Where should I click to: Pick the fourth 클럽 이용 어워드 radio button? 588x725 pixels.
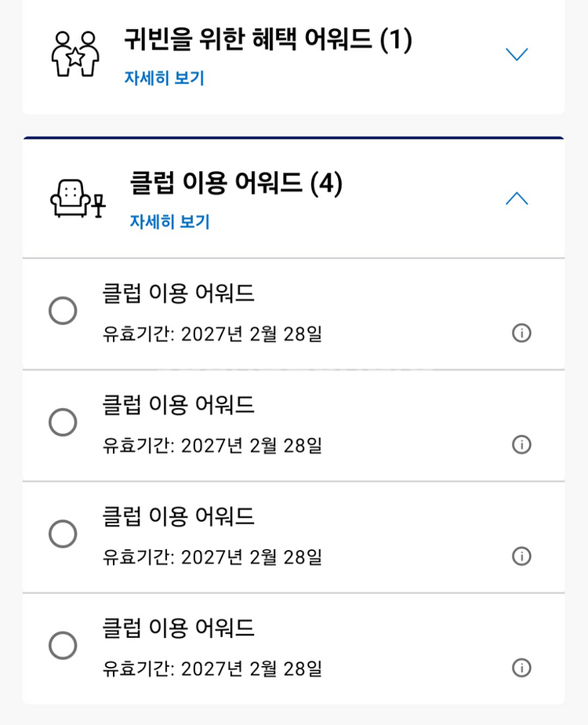(x=63, y=646)
